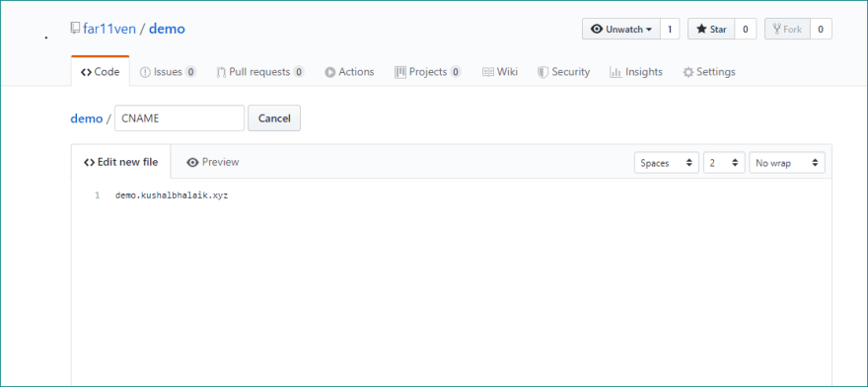Screen dimensions: 868x387
Task: Focus the CNAME filename input field
Action: click(180, 118)
